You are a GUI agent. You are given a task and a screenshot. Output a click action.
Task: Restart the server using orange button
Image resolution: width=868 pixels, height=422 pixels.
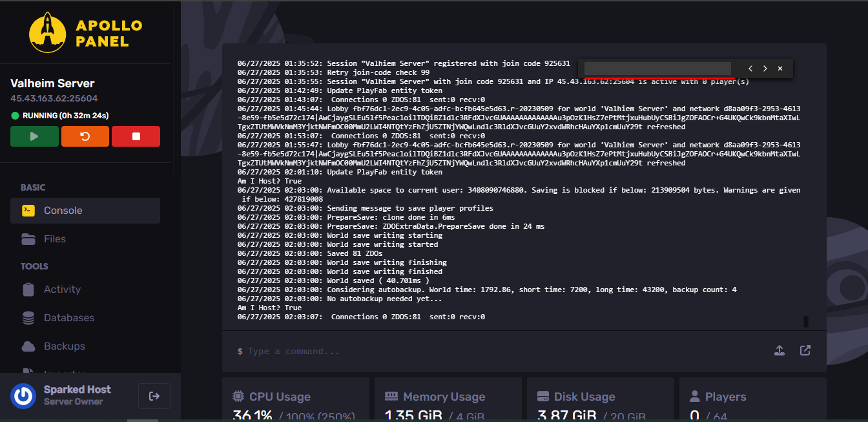[85, 136]
